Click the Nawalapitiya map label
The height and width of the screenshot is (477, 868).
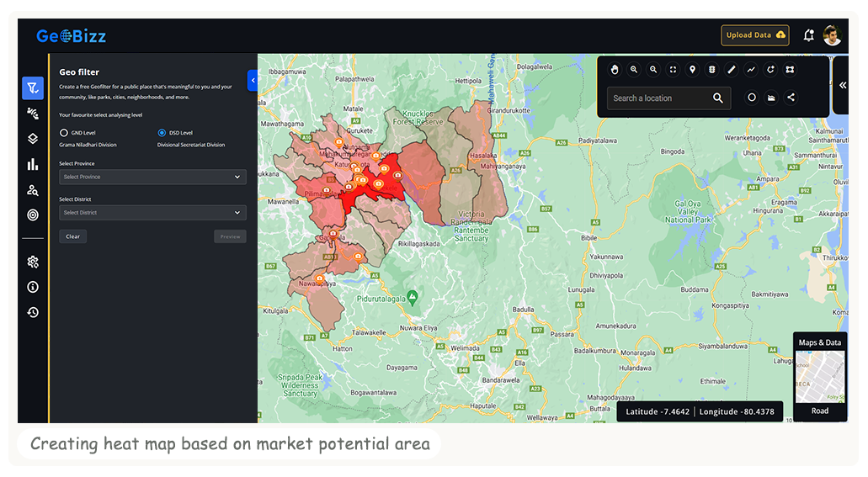pyautogui.click(x=317, y=284)
